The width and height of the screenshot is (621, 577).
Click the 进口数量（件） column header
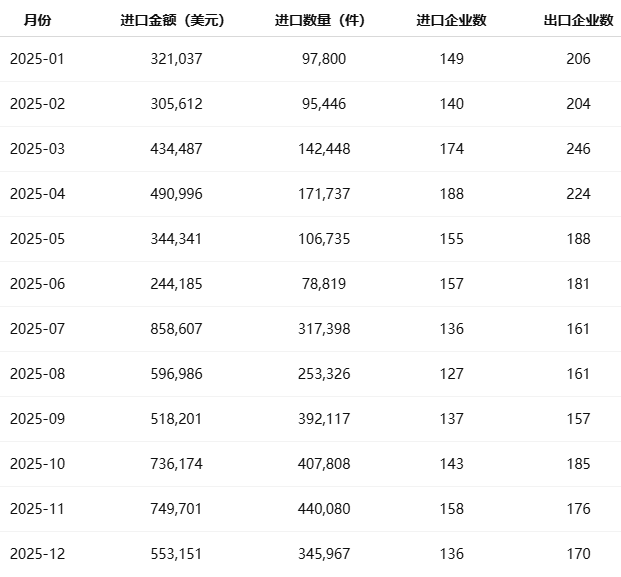pyautogui.click(x=324, y=20)
